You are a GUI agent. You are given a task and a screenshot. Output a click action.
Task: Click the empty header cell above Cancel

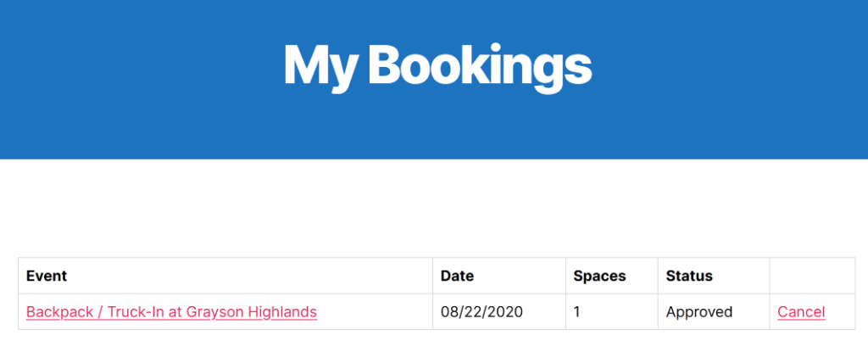pyautogui.click(x=812, y=276)
